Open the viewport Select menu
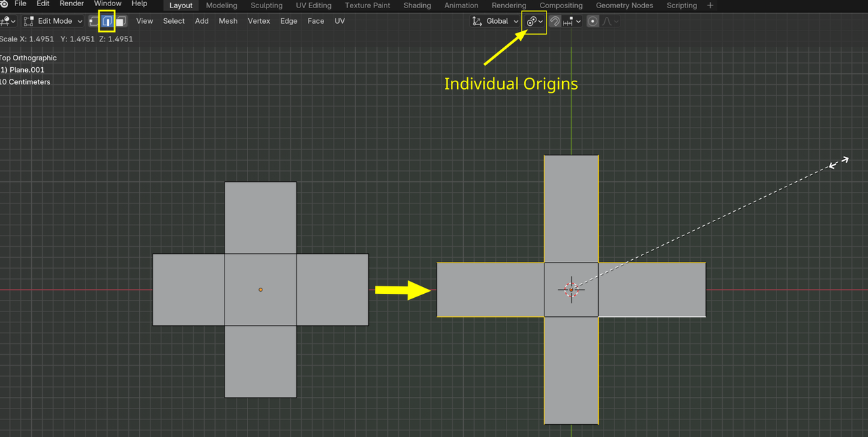Viewport: 868px width, 437px height. coord(174,21)
